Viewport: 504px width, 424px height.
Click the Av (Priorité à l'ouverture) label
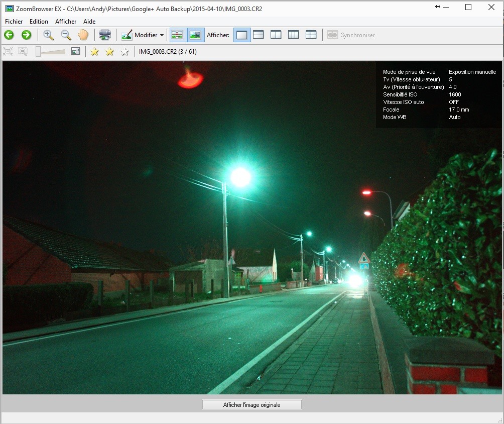click(x=413, y=87)
